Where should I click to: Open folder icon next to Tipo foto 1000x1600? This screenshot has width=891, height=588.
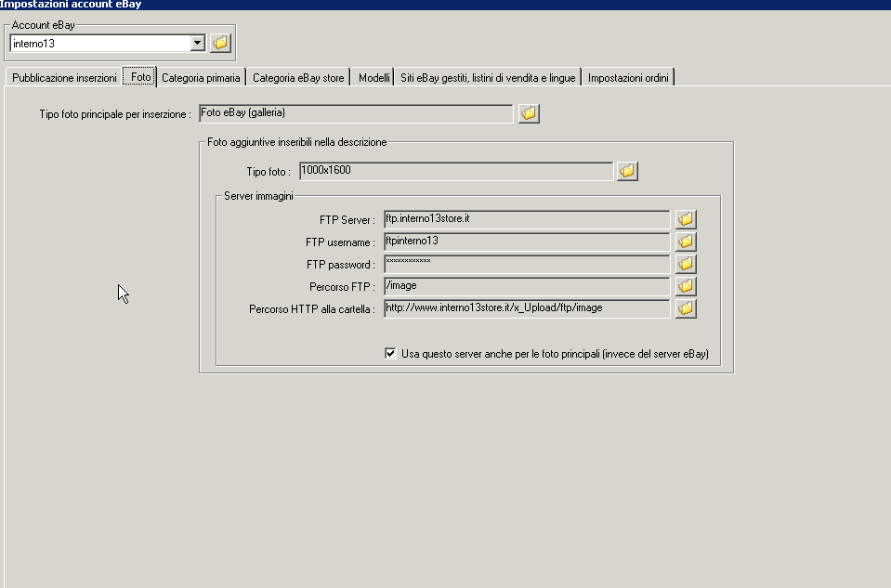(627, 170)
